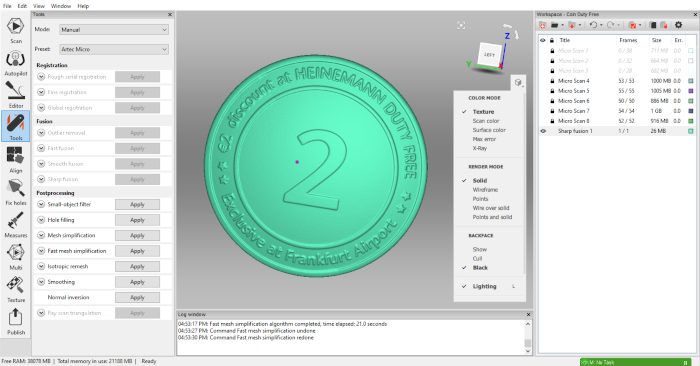Screen dimensions: 700x366
Task: Apply Fast mesh simplification
Action: pos(138,251)
